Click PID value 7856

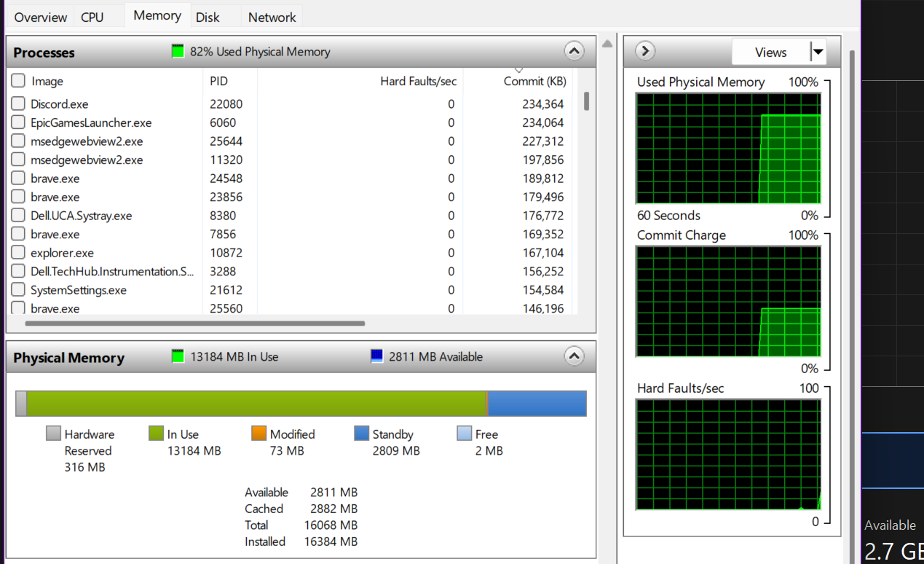coord(223,234)
